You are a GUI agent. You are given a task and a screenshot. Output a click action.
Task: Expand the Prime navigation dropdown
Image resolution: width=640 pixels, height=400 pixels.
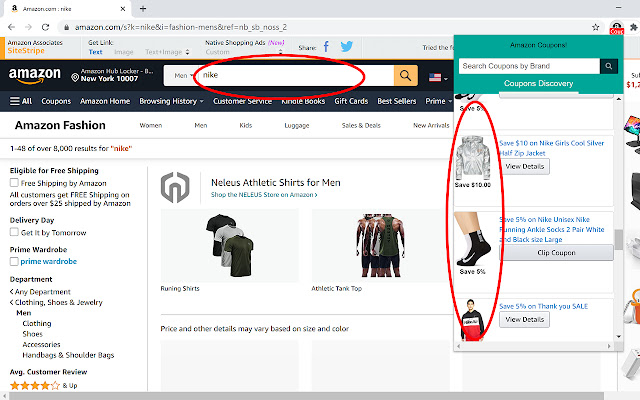438,101
